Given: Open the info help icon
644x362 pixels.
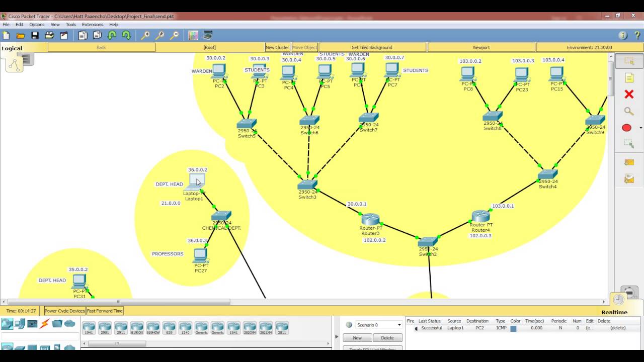Looking at the screenshot, I should pos(623,36).
